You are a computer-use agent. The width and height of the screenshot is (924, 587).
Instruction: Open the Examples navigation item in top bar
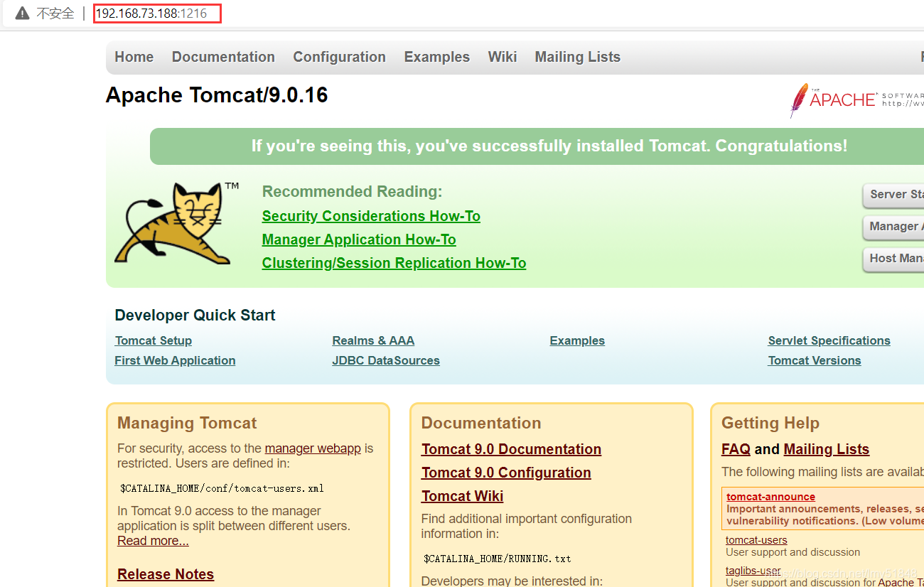tap(437, 57)
